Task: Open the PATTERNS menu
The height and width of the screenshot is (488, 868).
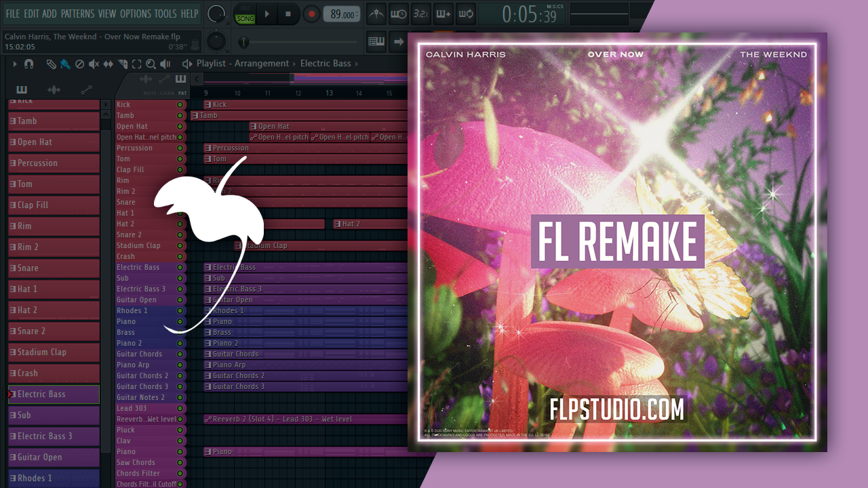Action: (x=78, y=14)
